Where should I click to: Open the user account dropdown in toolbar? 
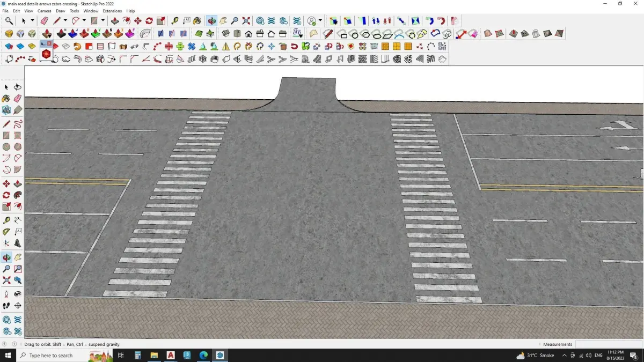pyautogui.click(x=320, y=21)
